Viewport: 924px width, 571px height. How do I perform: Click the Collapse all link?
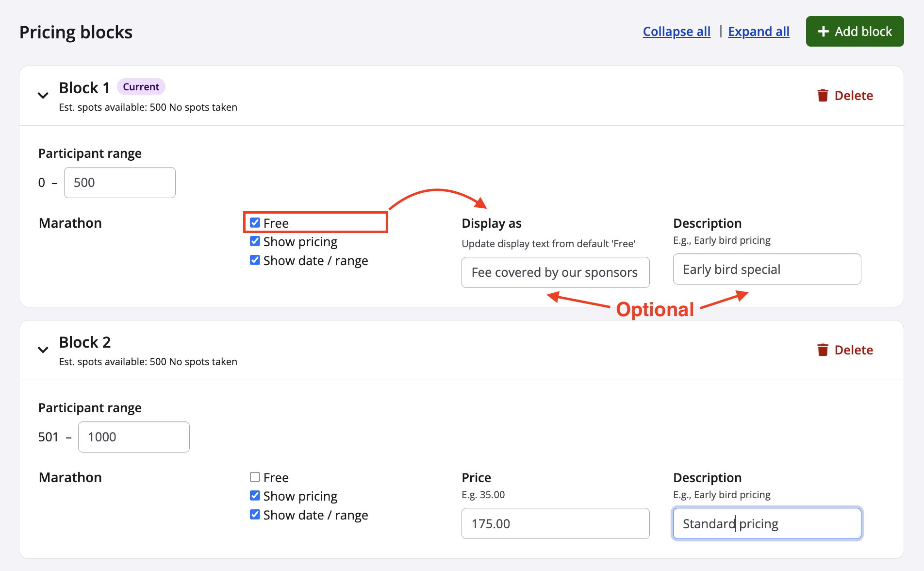676,32
